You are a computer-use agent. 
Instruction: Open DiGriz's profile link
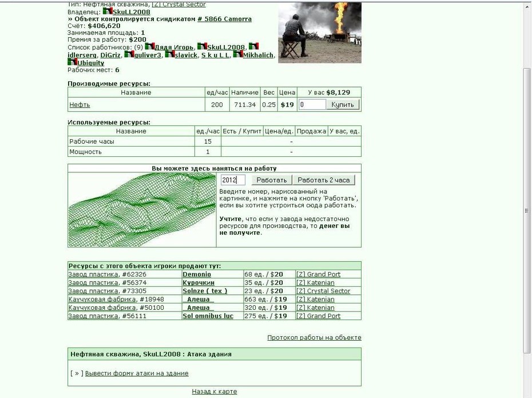110,55
